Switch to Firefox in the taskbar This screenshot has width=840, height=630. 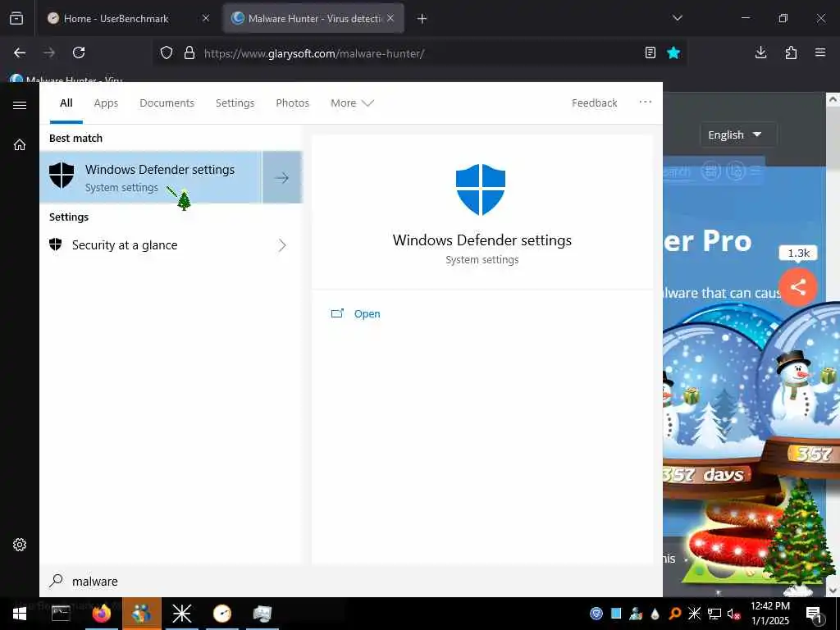(x=101, y=614)
